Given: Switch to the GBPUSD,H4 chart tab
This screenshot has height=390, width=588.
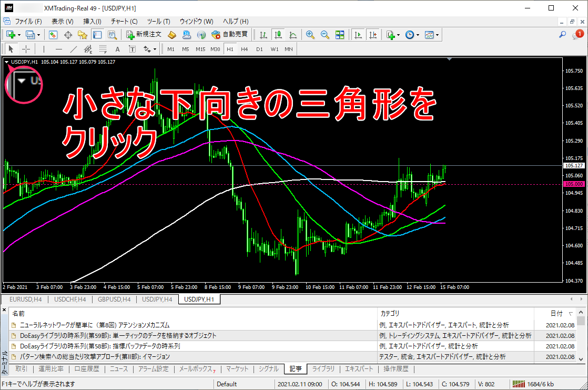Looking at the screenshot, I should point(114,299).
